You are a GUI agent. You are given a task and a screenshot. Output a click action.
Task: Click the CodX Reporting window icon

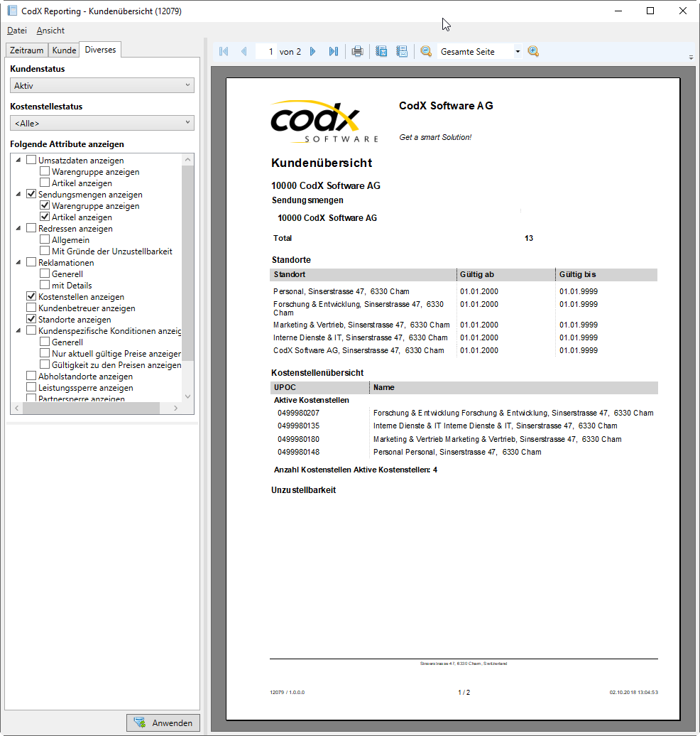[12, 11]
